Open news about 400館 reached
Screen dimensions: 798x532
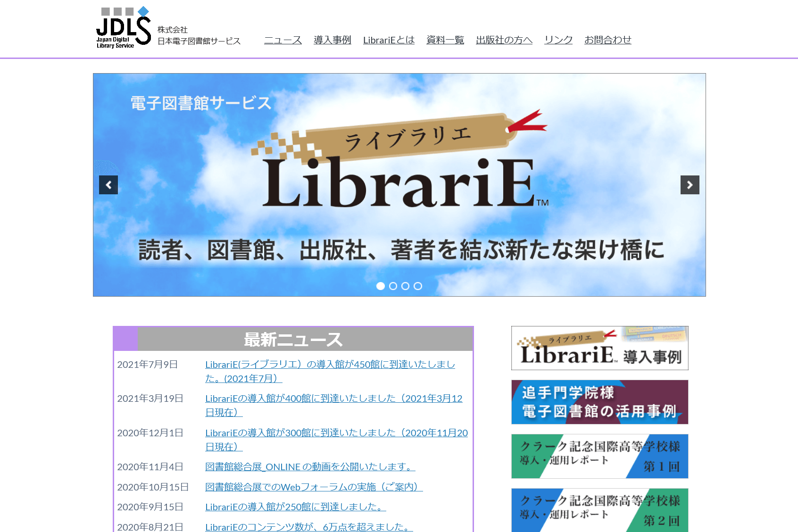334,405
